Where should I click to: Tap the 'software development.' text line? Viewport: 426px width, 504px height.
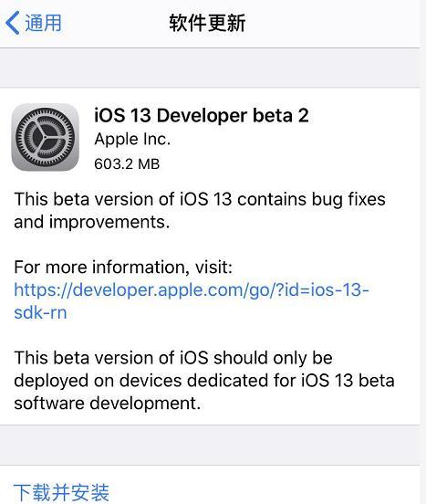(108, 403)
